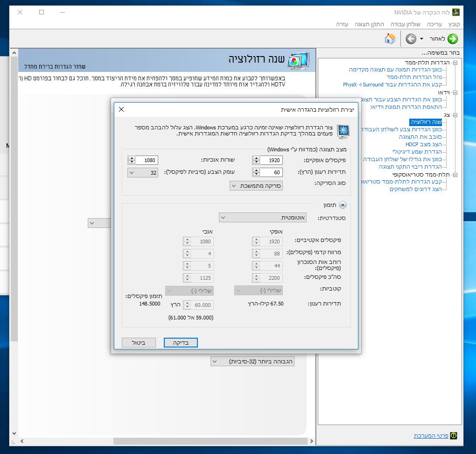The height and width of the screenshot is (454, 476).
Task: Click the green forward arrow button
Action: 453,39
